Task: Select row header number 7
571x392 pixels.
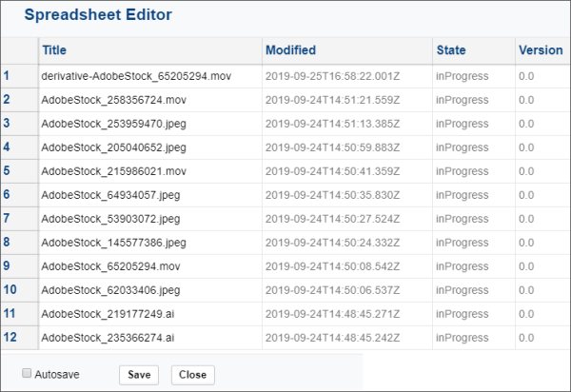Action: (19, 219)
